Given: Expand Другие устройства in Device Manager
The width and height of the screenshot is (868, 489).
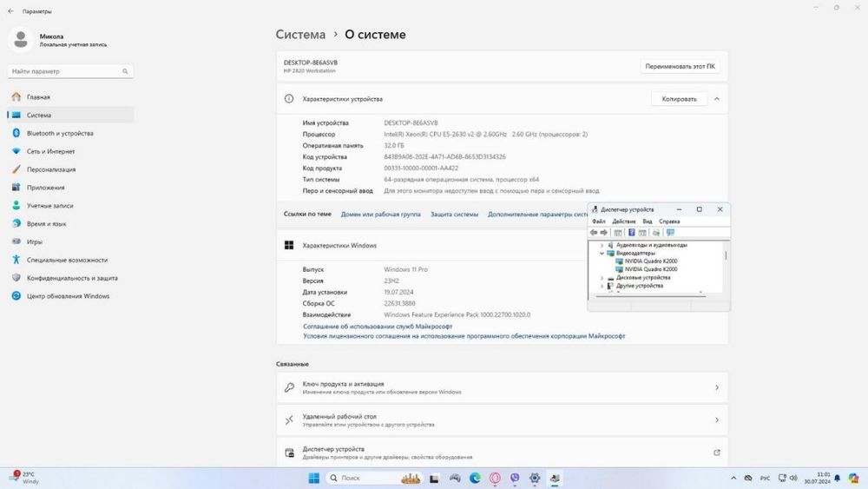Looking at the screenshot, I should click(x=602, y=286).
